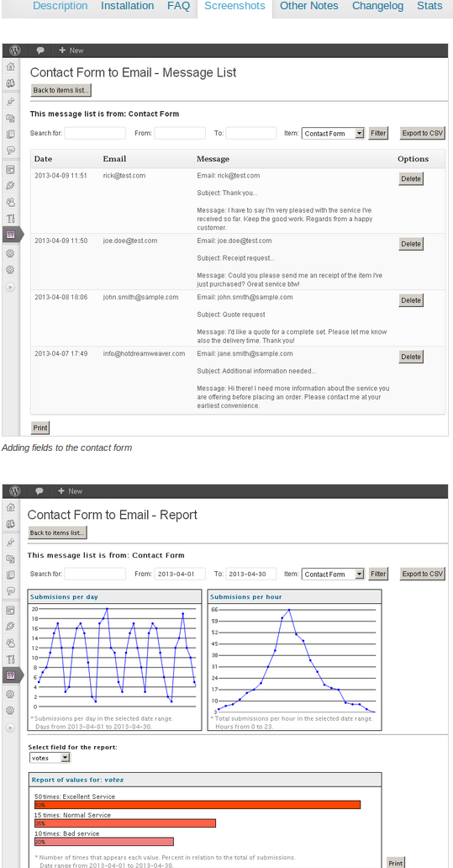The height and width of the screenshot is (868, 453).
Task: Click the Excellent Service orange bar
Action: pos(198,804)
